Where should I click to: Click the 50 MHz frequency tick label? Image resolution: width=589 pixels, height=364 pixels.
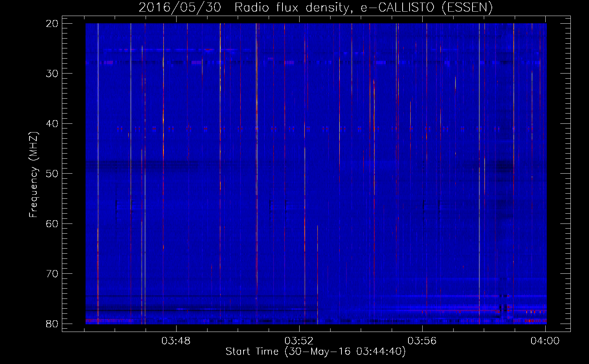52,174
